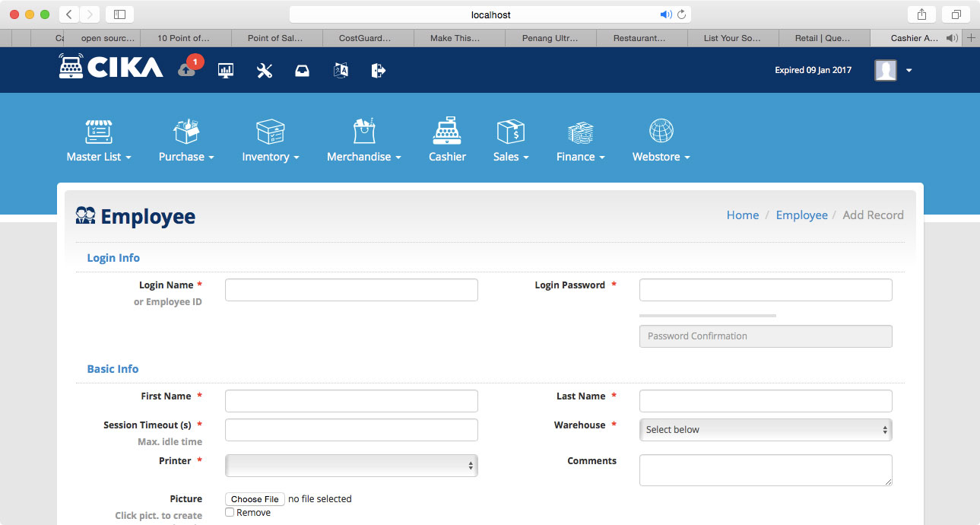
Task: Open the Warehouse select dropdown
Action: pyautogui.click(x=765, y=430)
